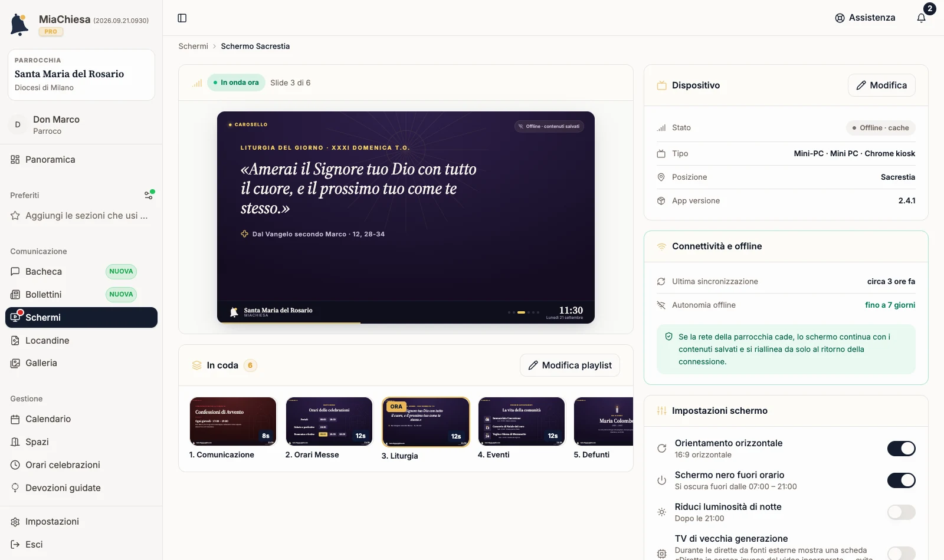Screen dimensions: 944x560
Task: Click the Orari celebrazioni clock icon
Action: click(15, 465)
